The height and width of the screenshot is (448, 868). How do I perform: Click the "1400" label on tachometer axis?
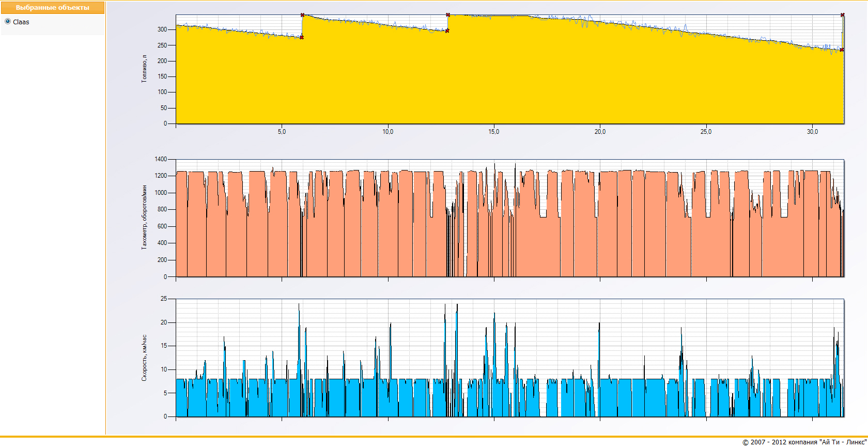(161, 159)
